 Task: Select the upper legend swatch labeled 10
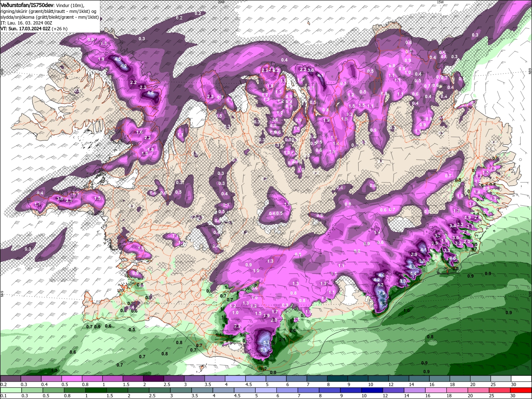coord(378,379)
